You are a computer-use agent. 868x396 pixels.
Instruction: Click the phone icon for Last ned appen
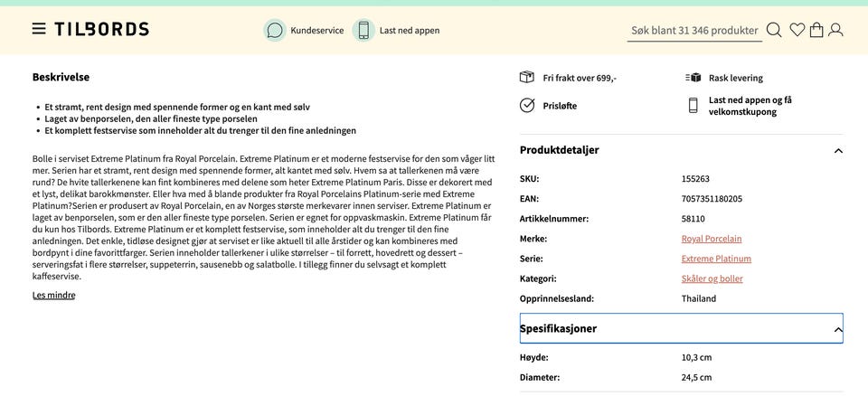pyautogui.click(x=363, y=30)
